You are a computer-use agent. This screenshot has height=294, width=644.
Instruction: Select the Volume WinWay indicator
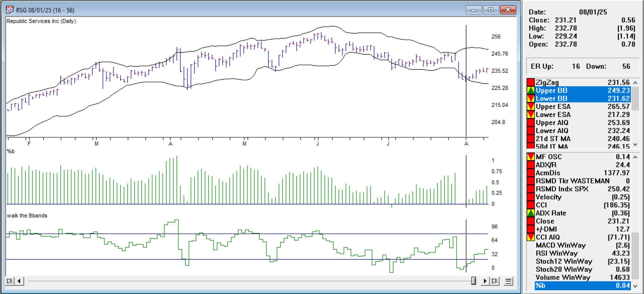(582, 277)
